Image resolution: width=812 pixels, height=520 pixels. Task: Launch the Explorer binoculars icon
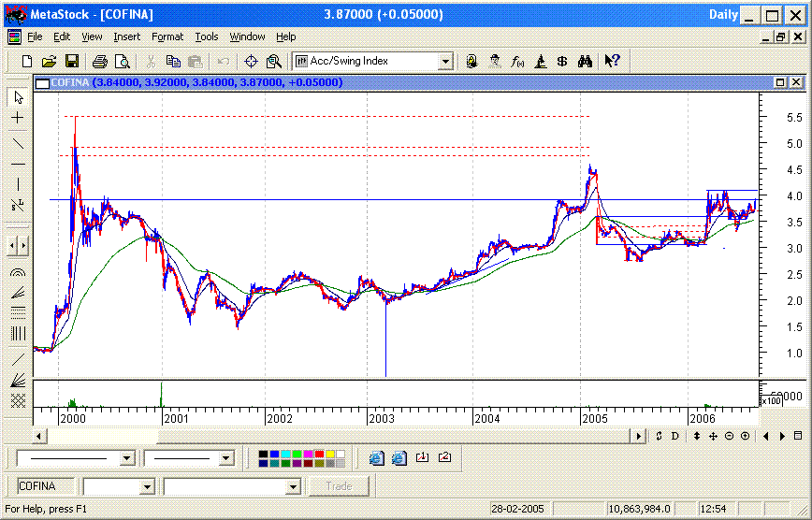pos(585,62)
